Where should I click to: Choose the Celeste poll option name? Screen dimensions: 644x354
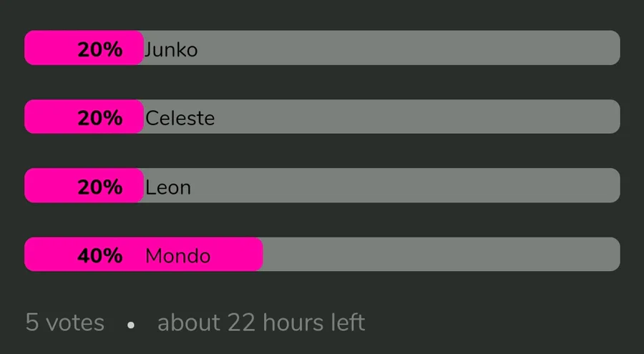coord(180,118)
